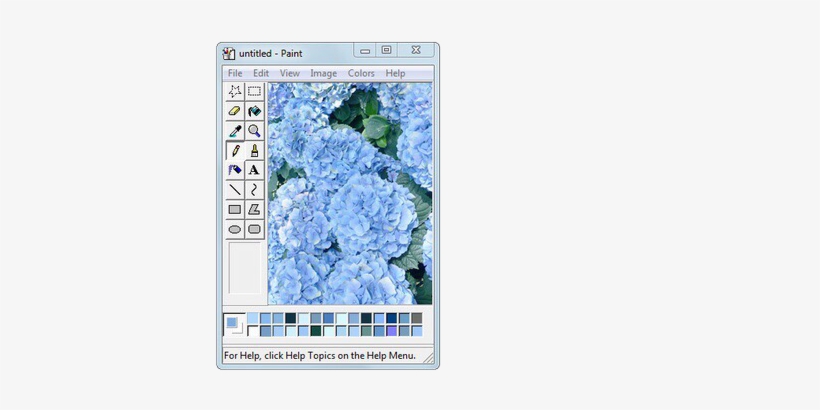Pick the Fill With Color bucket tool

(x=254, y=111)
